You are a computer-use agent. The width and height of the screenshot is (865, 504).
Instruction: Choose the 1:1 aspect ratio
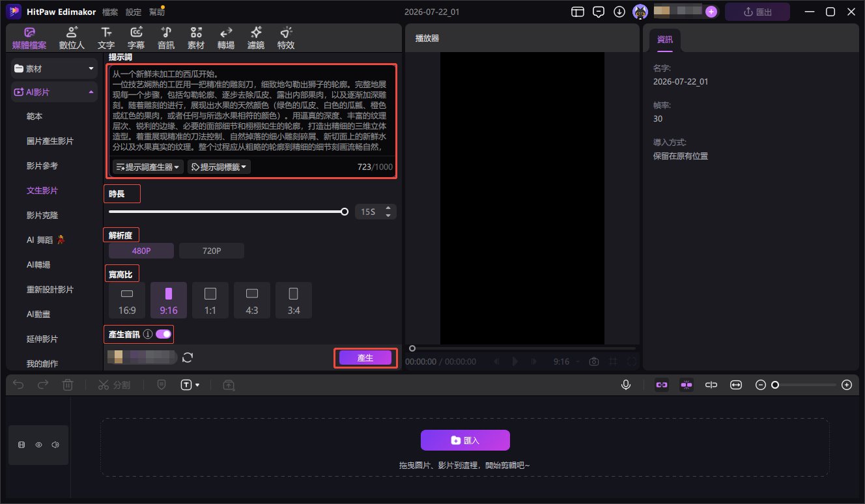pos(210,300)
